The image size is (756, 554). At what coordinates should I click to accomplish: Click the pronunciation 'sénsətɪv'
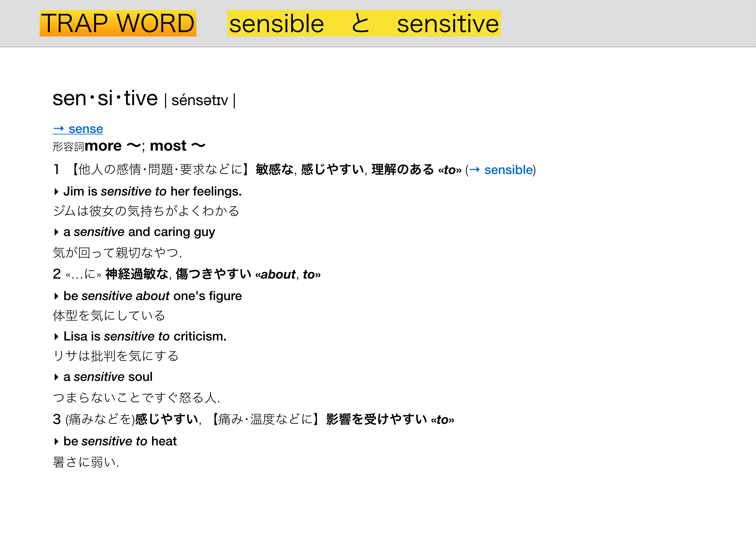point(200,100)
